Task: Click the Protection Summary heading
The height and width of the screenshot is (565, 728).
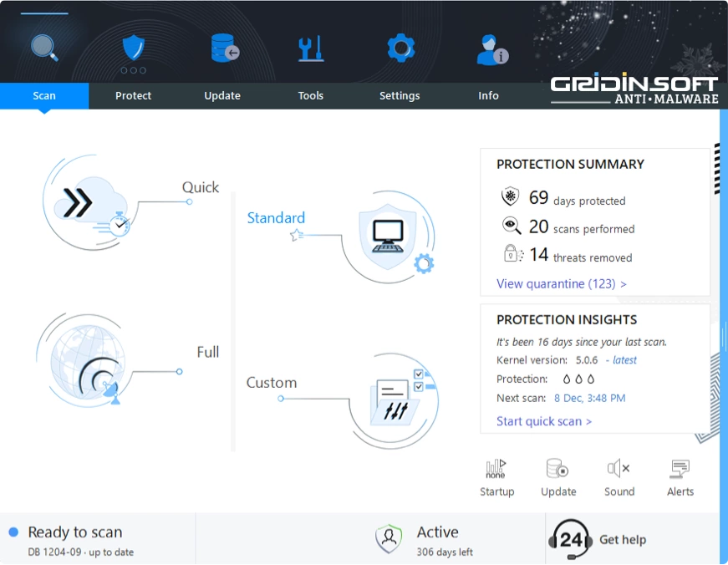Action: tap(570, 165)
